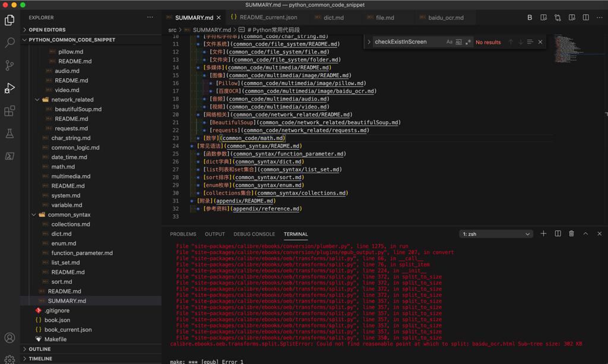Toggle Match Whole Word in find widget
The image size is (608, 364).
458,42
